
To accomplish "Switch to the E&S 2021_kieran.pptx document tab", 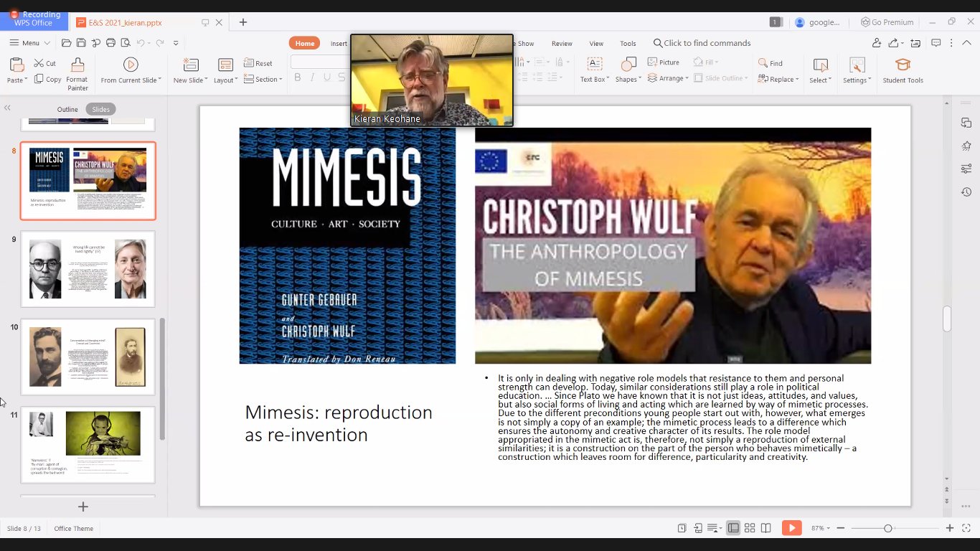I will [x=149, y=22].
